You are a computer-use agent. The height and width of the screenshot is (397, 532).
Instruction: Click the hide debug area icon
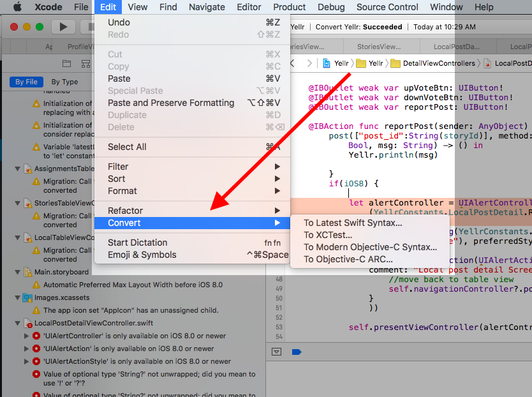pyautogui.click(x=276, y=352)
